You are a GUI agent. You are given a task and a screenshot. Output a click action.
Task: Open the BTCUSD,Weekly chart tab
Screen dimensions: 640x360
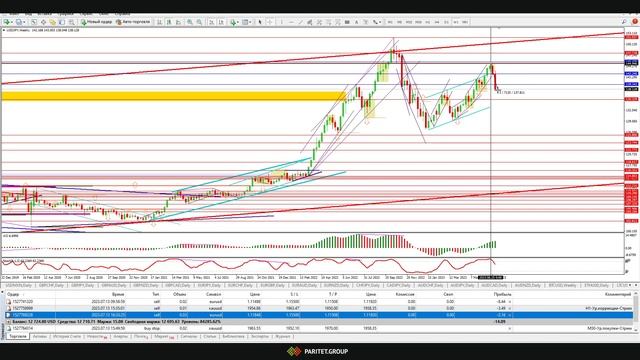point(562,285)
